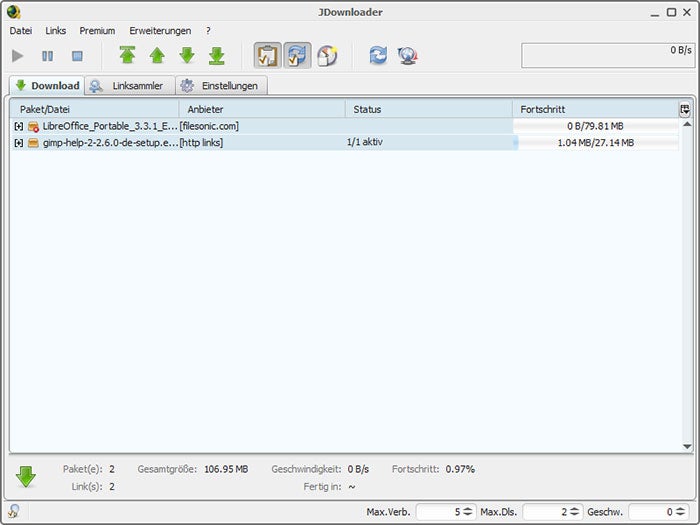The image size is (700, 525).
Task: Start downloads with the play button
Action: click(x=18, y=56)
